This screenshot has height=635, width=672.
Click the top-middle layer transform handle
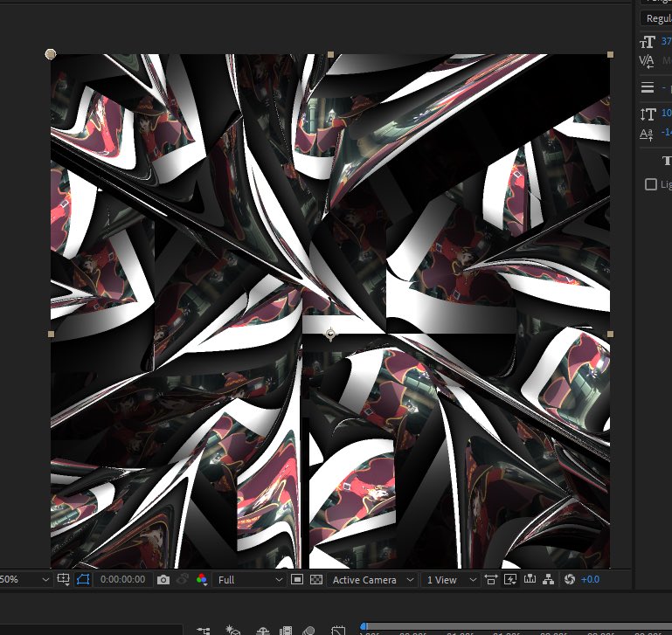[x=330, y=54]
